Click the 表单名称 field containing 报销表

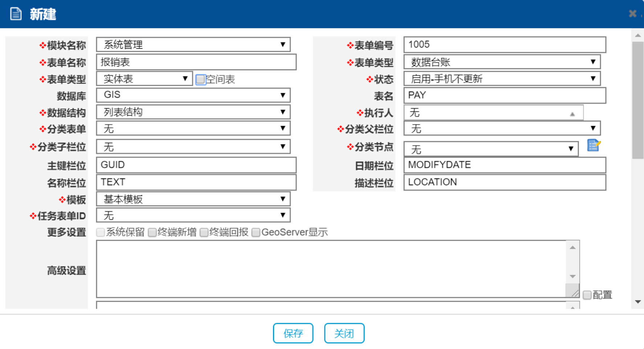[196, 62]
